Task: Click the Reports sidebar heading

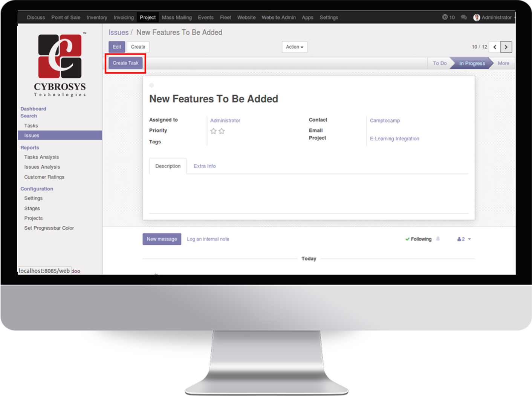Action: 30,148
